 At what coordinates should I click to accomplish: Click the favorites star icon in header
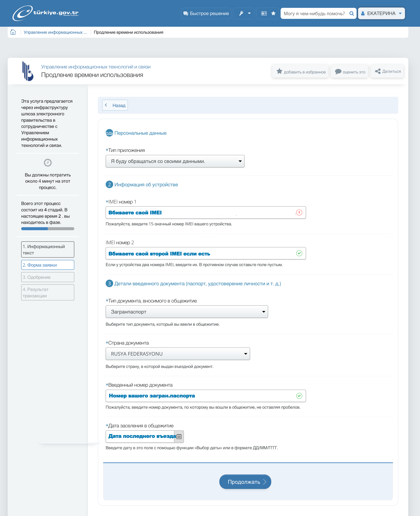[273, 13]
